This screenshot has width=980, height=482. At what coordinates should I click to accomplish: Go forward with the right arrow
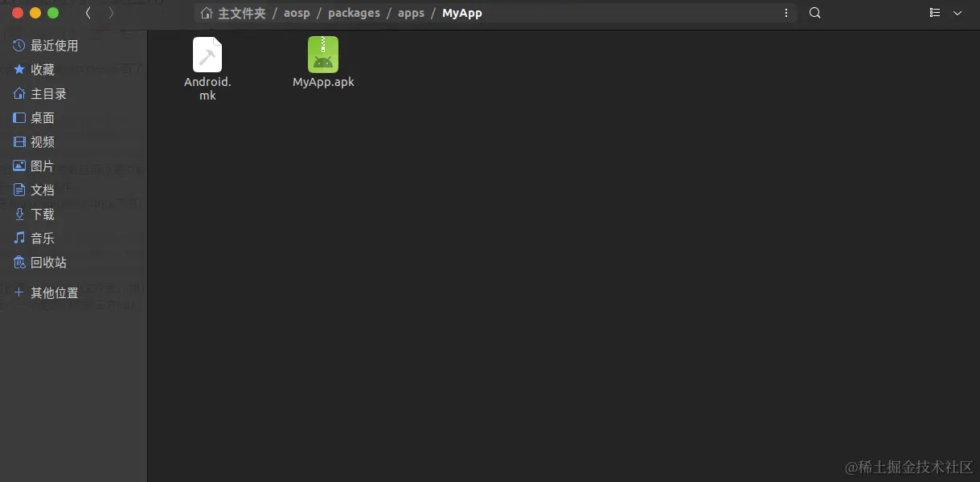coord(111,13)
